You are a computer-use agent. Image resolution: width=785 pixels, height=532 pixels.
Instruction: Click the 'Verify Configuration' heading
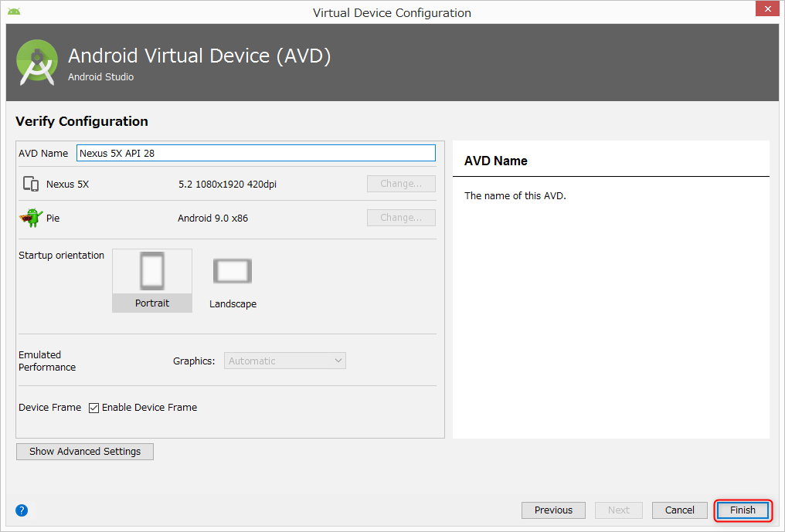tap(82, 122)
